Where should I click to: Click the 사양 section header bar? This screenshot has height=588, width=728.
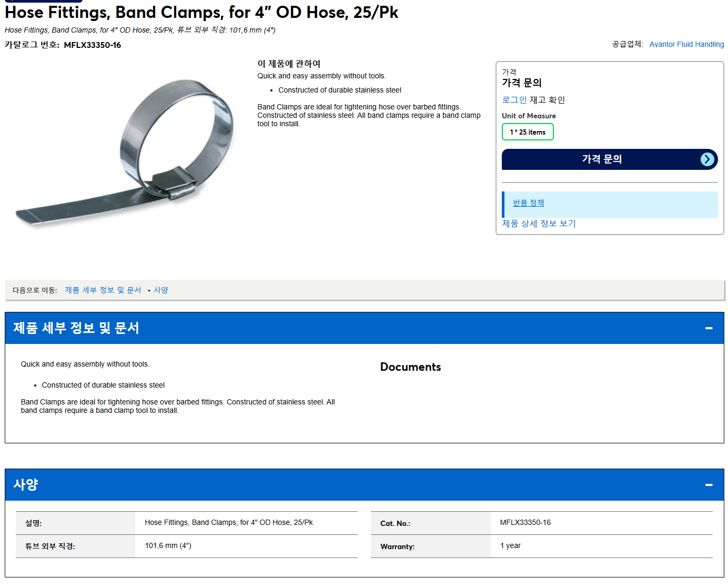[364, 485]
